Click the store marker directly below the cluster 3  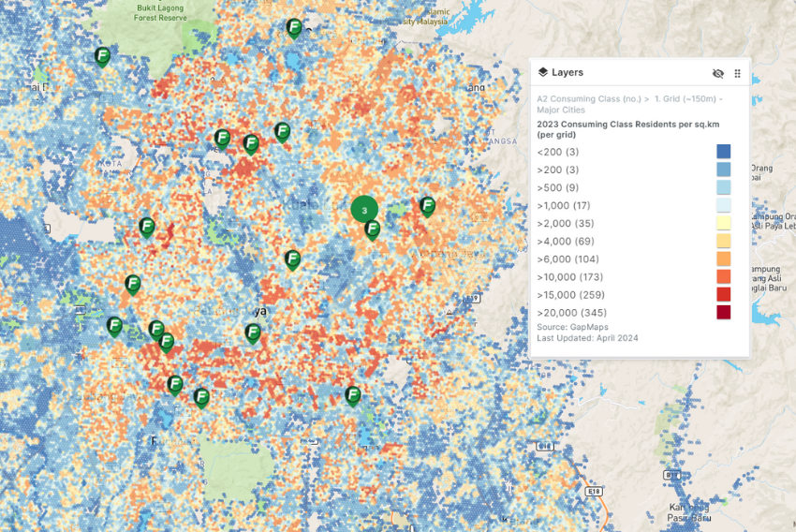[x=373, y=229]
